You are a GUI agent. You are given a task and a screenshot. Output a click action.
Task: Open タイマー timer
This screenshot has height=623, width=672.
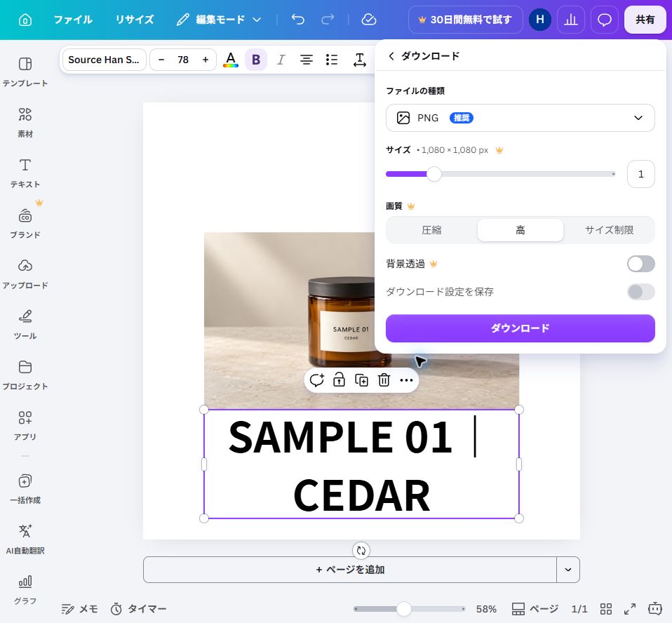click(138, 609)
